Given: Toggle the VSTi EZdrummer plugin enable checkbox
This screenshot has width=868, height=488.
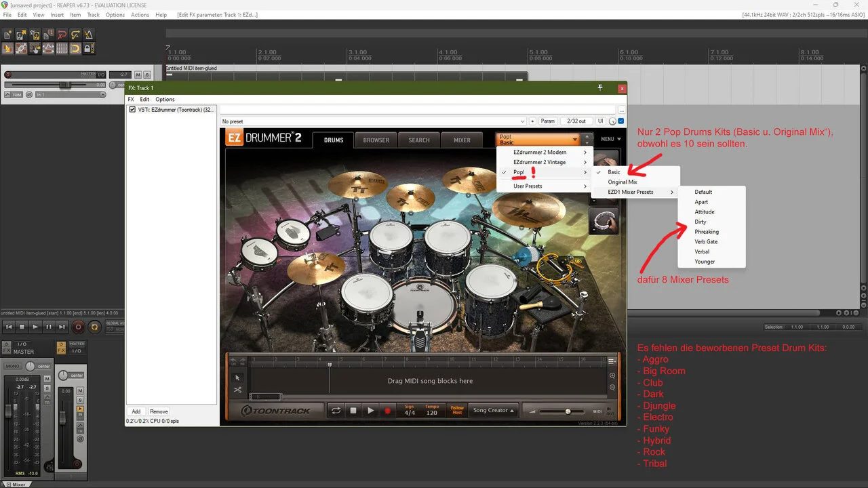Looking at the screenshot, I should (x=131, y=109).
